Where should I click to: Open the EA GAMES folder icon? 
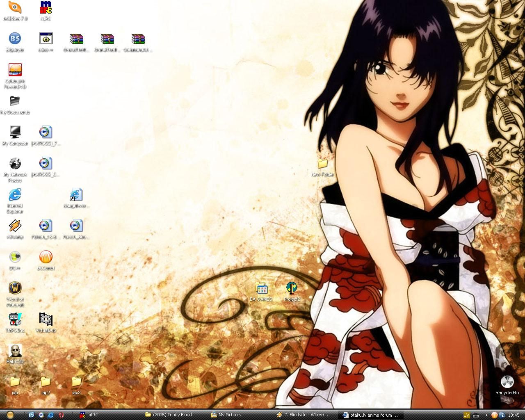[261, 292]
